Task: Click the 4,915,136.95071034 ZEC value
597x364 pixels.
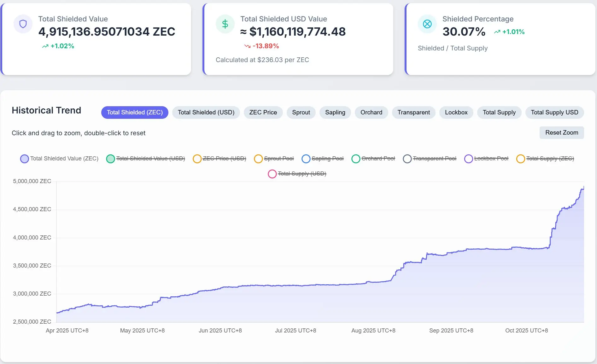Action: click(x=107, y=32)
